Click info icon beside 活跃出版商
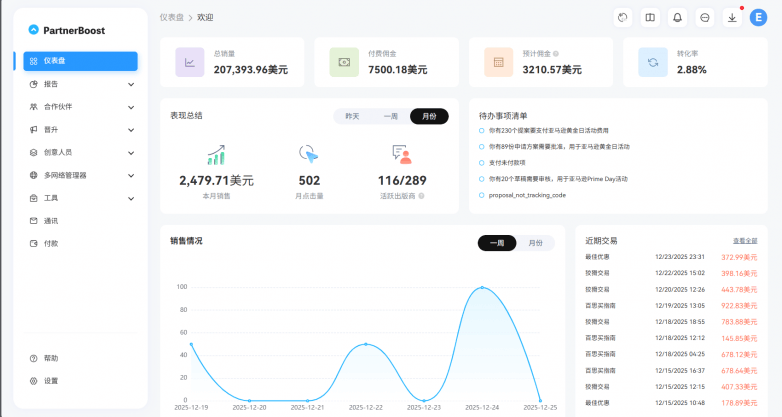 coord(421,196)
